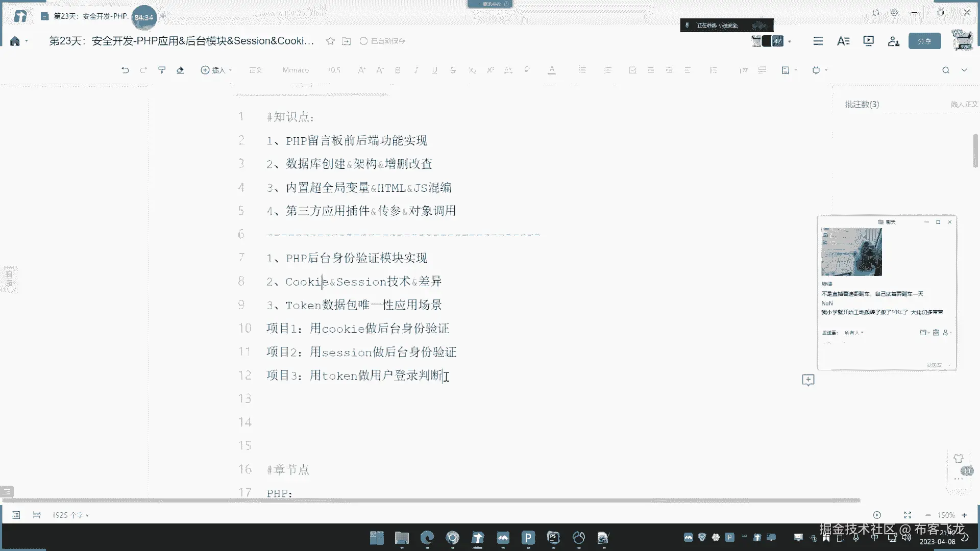This screenshot has height=551, width=980.
Task: Select the format painter tool
Action: (x=162, y=70)
